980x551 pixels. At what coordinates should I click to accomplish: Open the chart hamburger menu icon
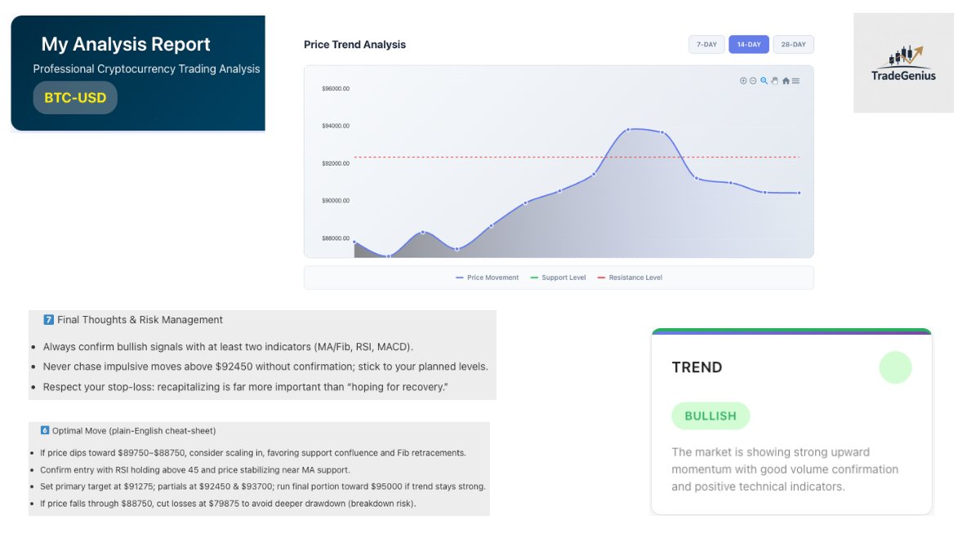(796, 81)
